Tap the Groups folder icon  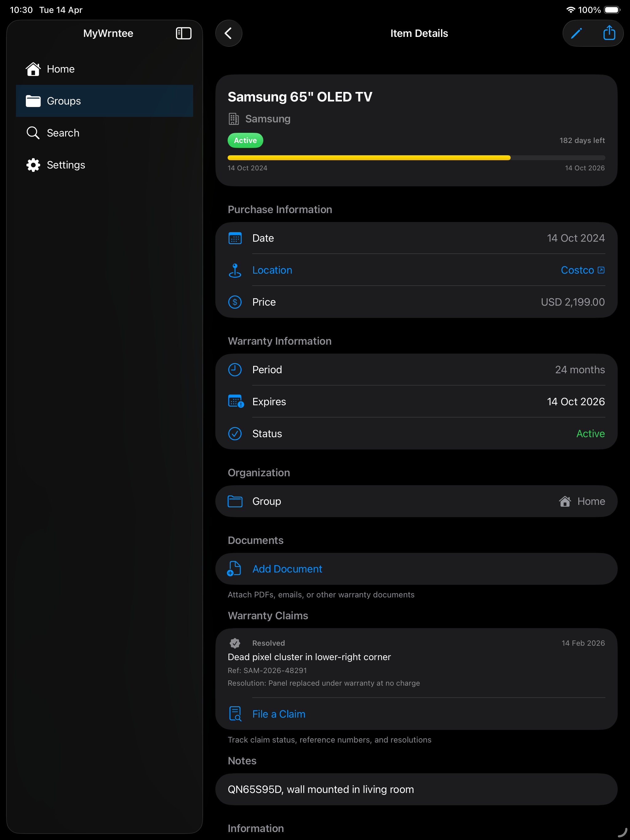pos(33,101)
